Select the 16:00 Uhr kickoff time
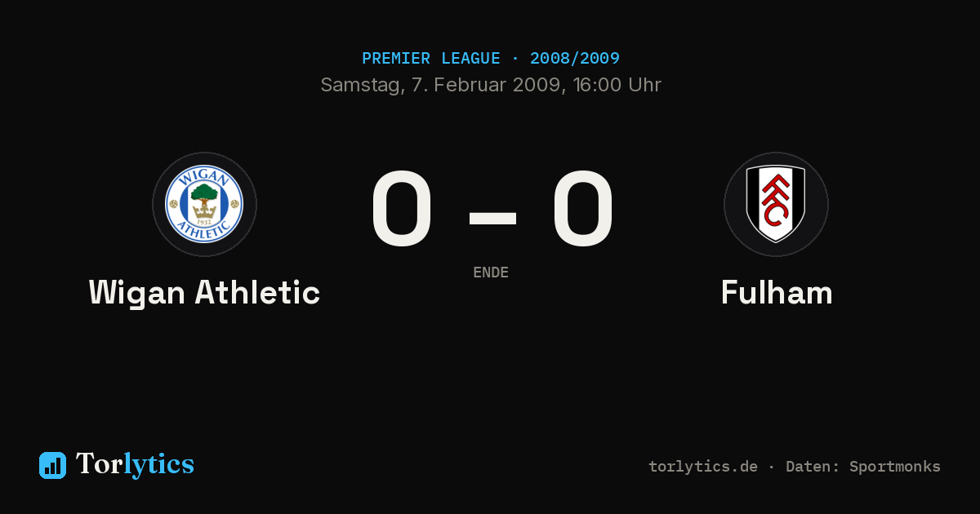This screenshot has width=980, height=514. [x=617, y=85]
